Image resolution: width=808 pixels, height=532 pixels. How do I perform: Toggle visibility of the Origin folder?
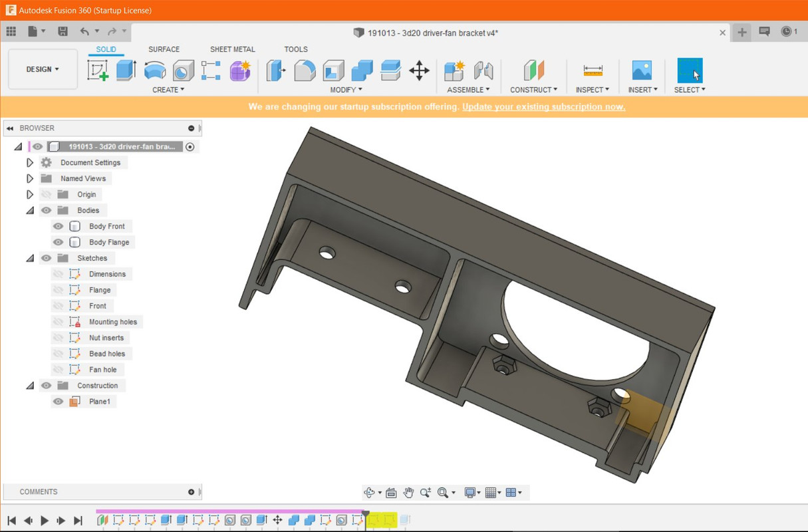point(46,194)
